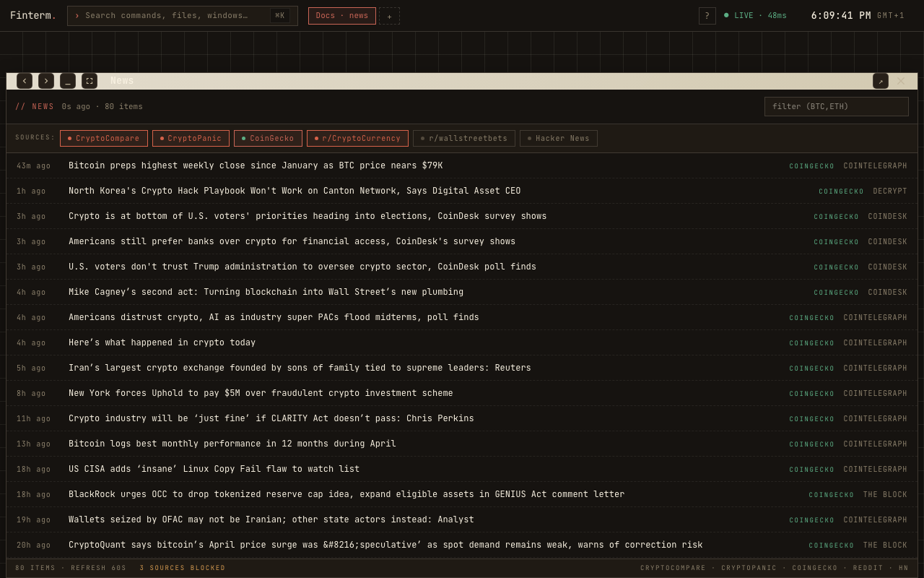Click the 0s ago · 80 items label
924x578 pixels.
tap(103, 107)
